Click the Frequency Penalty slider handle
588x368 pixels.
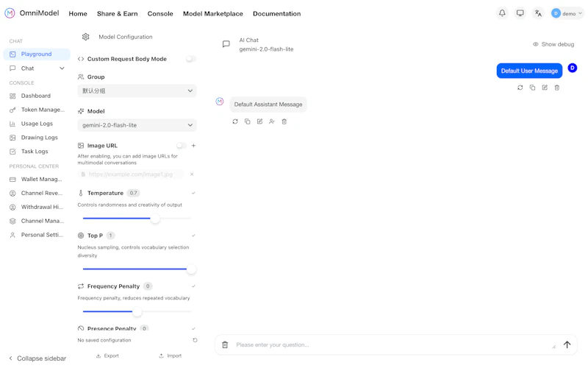coord(137,311)
